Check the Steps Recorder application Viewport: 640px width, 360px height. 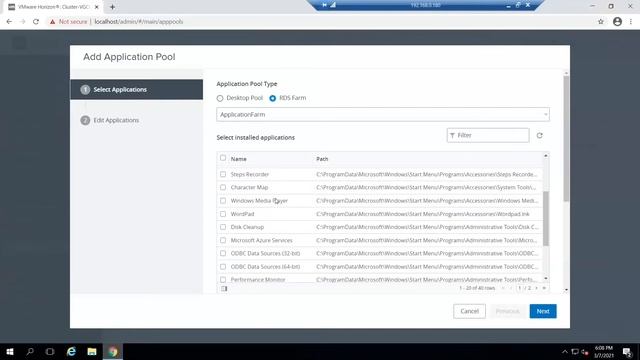[223, 174]
